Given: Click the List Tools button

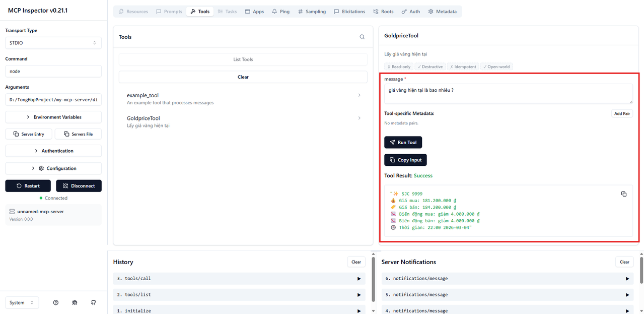Looking at the screenshot, I should (243, 59).
